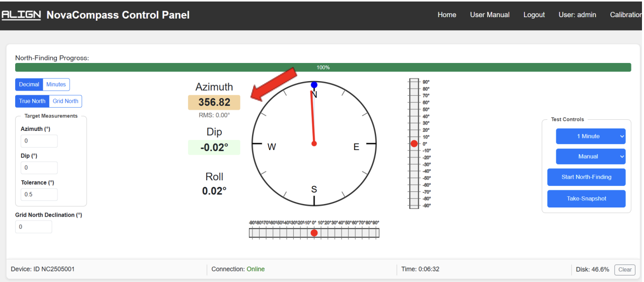Click the ALIGN logo in the header
The width and height of the screenshot is (644, 282).
coord(21,15)
